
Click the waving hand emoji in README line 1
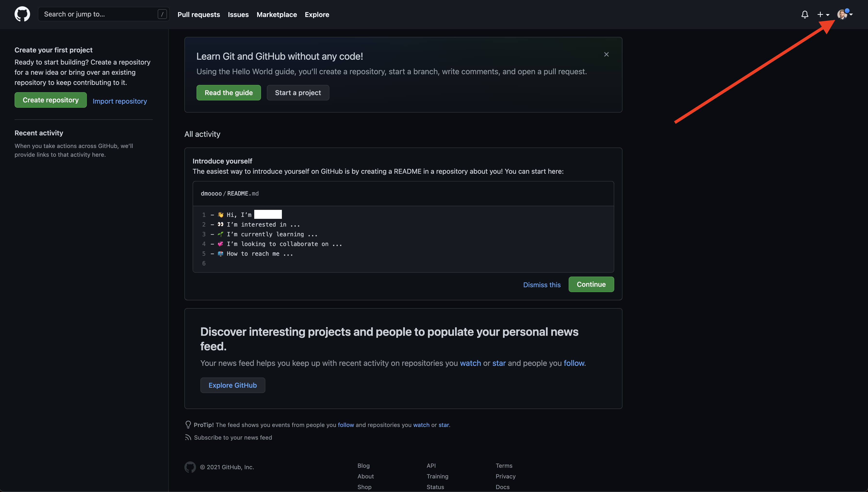click(221, 214)
